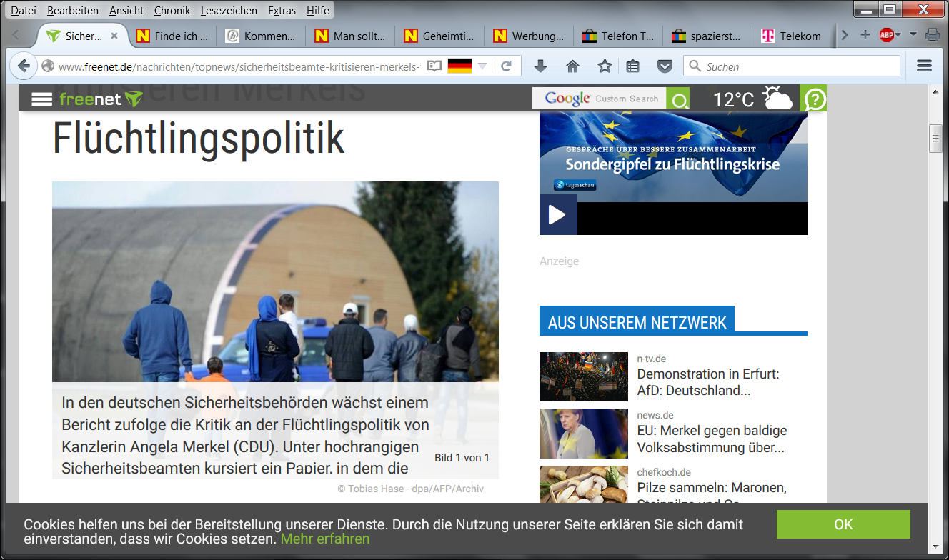Open the Firefox hamburger menu

coord(924,66)
